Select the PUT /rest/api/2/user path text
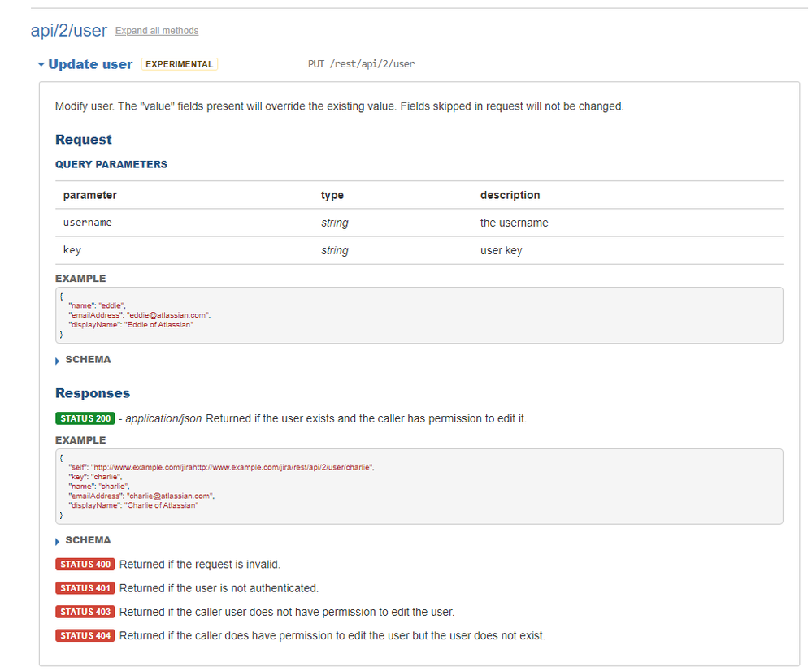 [x=361, y=63]
